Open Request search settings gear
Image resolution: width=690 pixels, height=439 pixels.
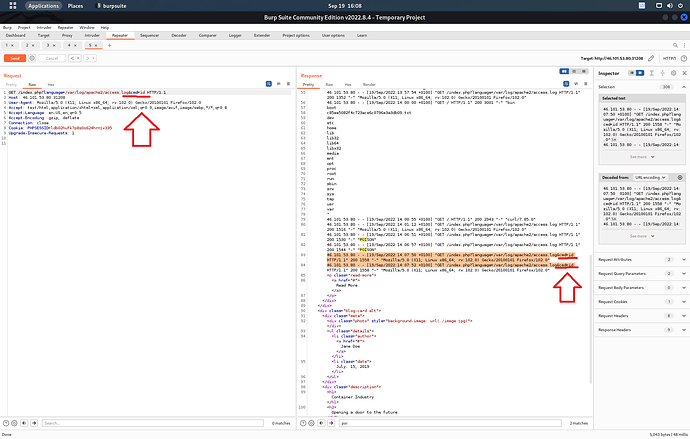14,423
